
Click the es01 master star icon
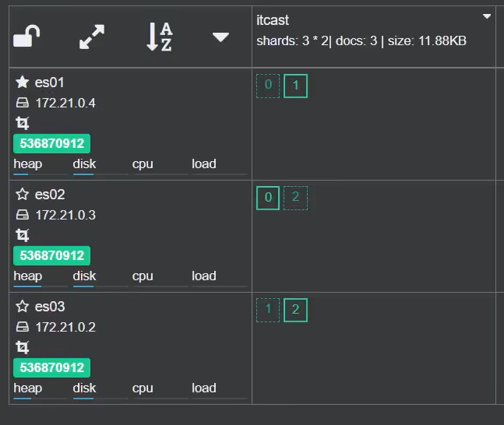23,82
